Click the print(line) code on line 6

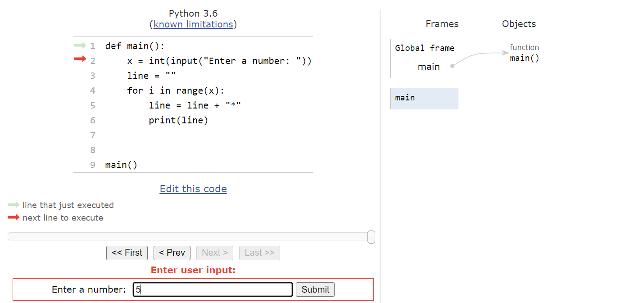coord(178,120)
